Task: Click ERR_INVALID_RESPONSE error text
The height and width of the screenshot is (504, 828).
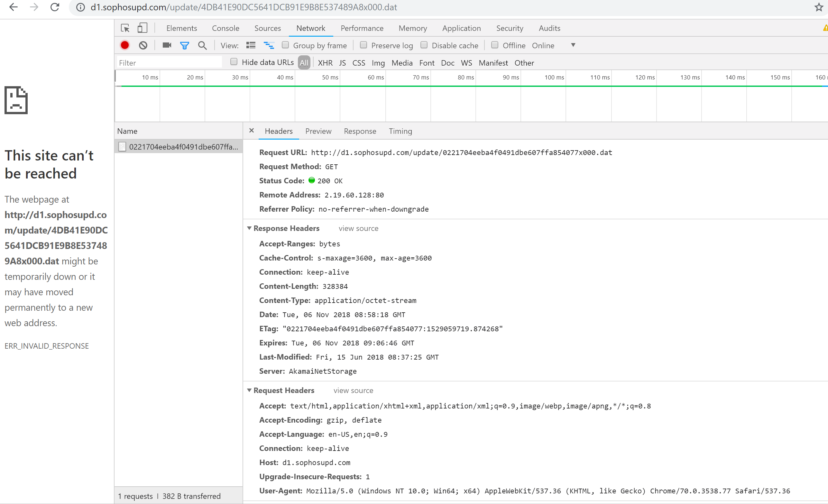Action: [x=47, y=346]
